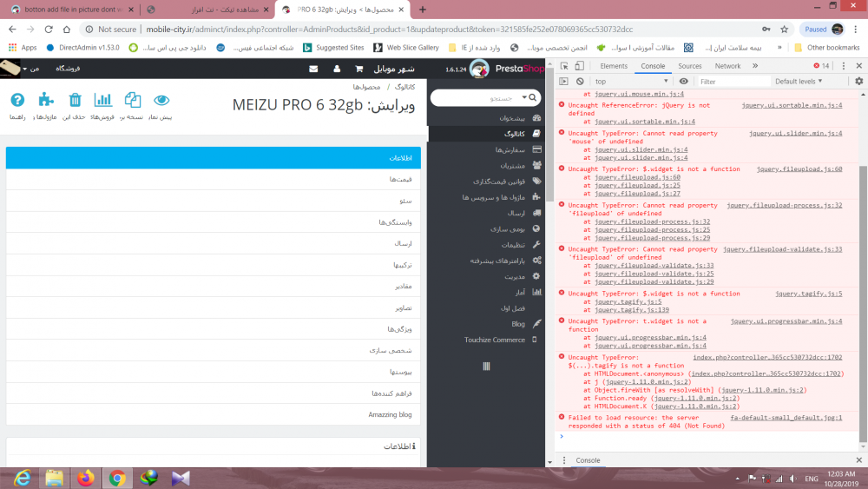The image size is (868, 489).
Task: Click the Preview eye icon in product toolbar
Action: pyautogui.click(x=161, y=100)
